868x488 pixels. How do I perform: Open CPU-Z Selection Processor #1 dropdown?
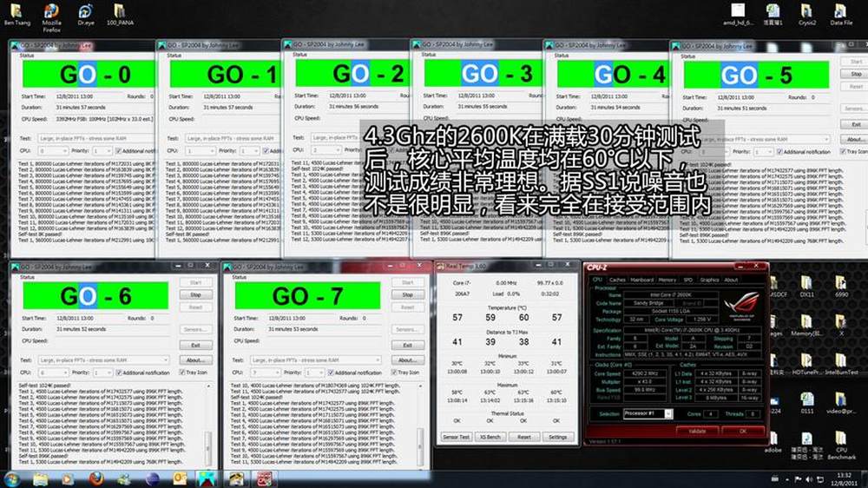[x=648, y=414]
